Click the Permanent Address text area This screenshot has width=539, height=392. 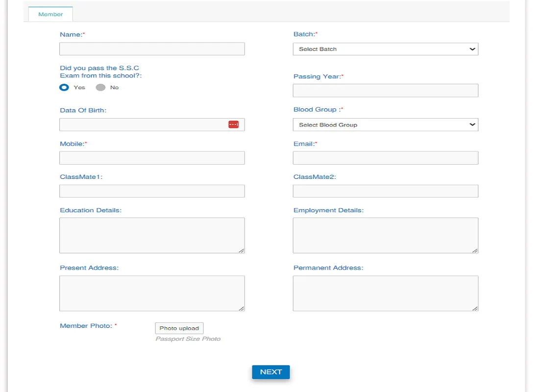tap(385, 294)
